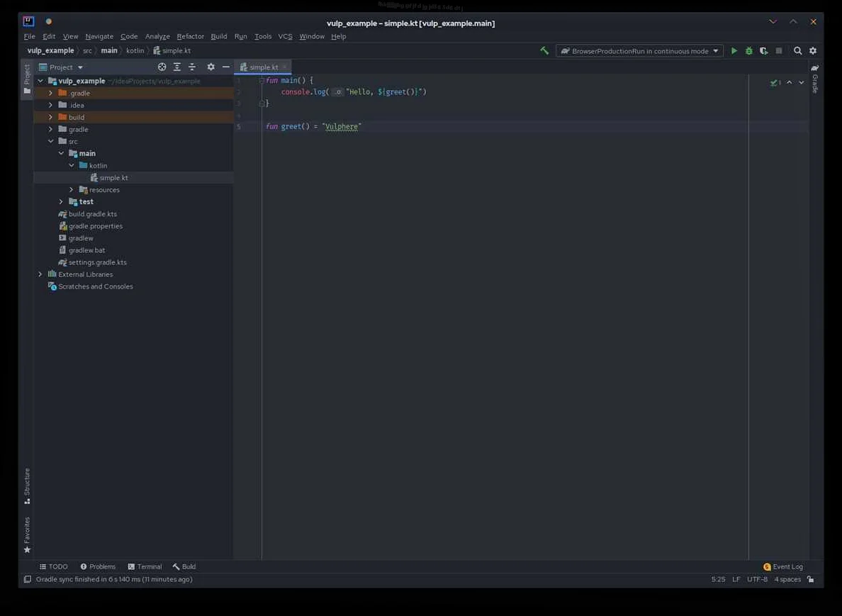Collapse all in the Project panel
842x616 pixels.
coord(192,67)
